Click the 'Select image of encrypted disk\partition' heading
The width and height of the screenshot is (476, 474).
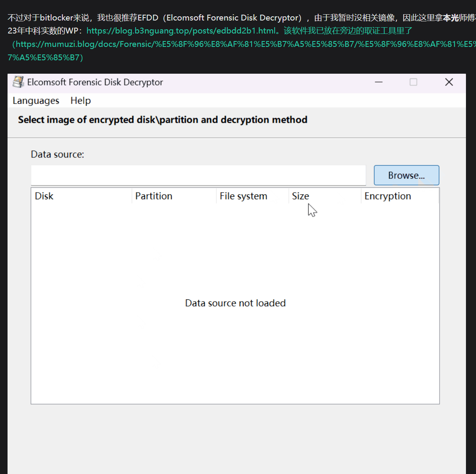(x=163, y=120)
